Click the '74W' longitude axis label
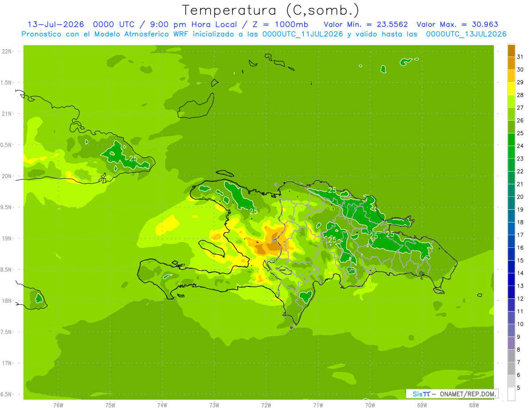 tap(162, 405)
